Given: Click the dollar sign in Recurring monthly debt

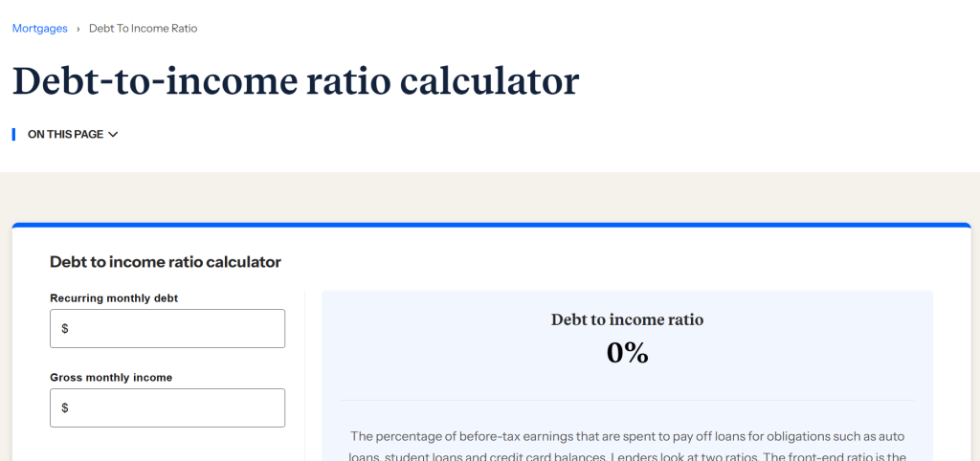Looking at the screenshot, I should coord(65,329).
